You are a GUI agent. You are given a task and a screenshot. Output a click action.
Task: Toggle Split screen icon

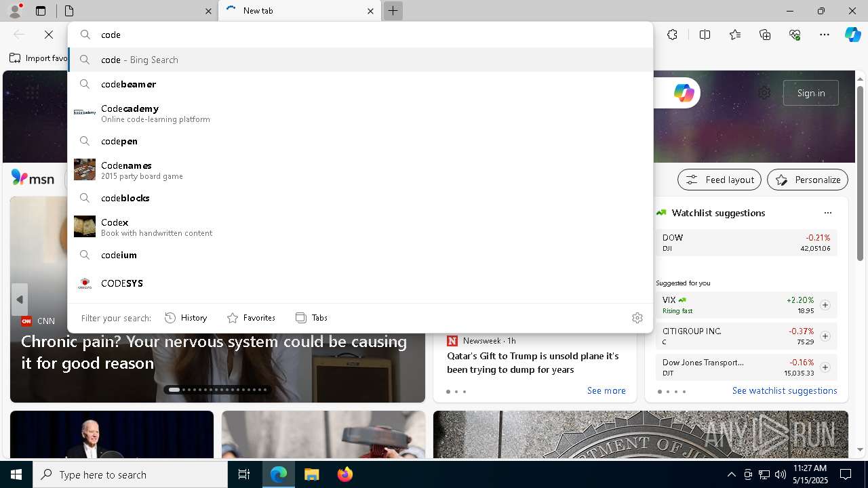(705, 35)
